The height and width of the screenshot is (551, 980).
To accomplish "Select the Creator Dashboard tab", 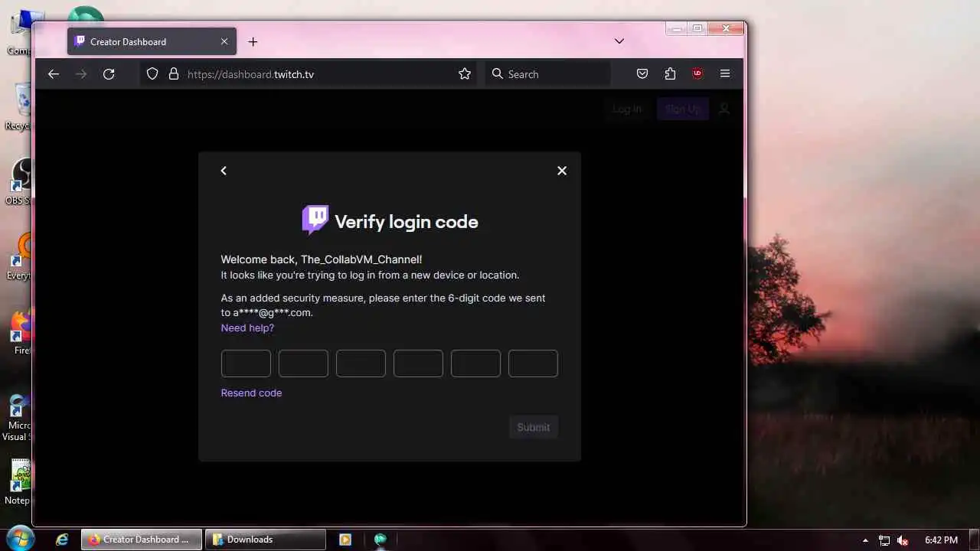I will pos(152,41).
